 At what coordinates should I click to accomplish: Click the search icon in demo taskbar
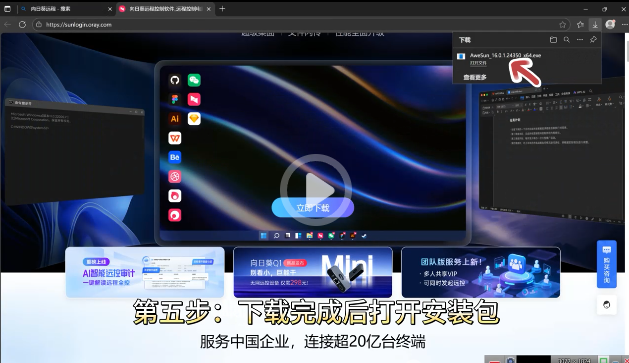(276, 236)
